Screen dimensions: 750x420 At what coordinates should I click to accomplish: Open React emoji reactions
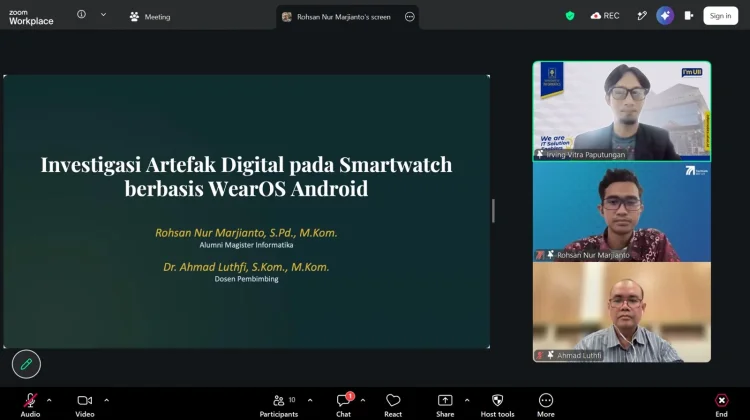(393, 405)
